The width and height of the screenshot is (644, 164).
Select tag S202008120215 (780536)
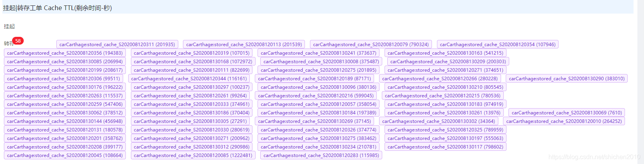[443, 96]
